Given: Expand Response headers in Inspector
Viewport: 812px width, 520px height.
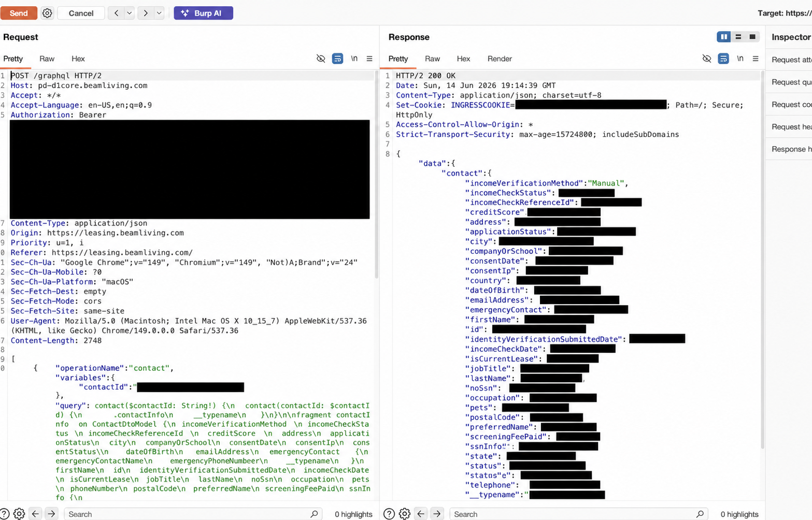Looking at the screenshot, I should tap(791, 149).
